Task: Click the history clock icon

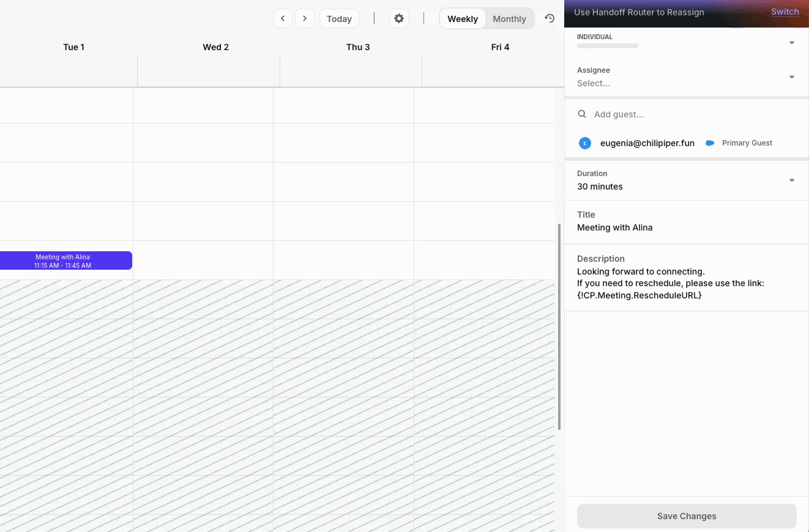Action: point(550,18)
